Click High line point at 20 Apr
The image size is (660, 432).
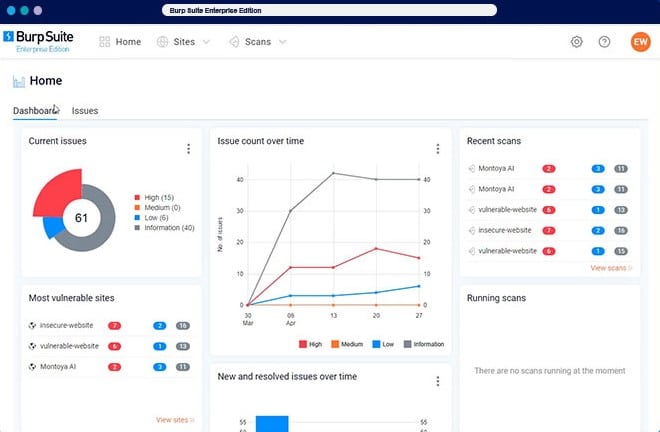376,248
